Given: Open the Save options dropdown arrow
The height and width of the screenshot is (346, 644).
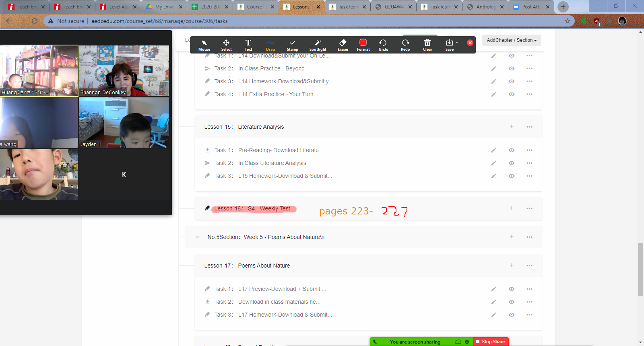Looking at the screenshot, I should [457, 42].
